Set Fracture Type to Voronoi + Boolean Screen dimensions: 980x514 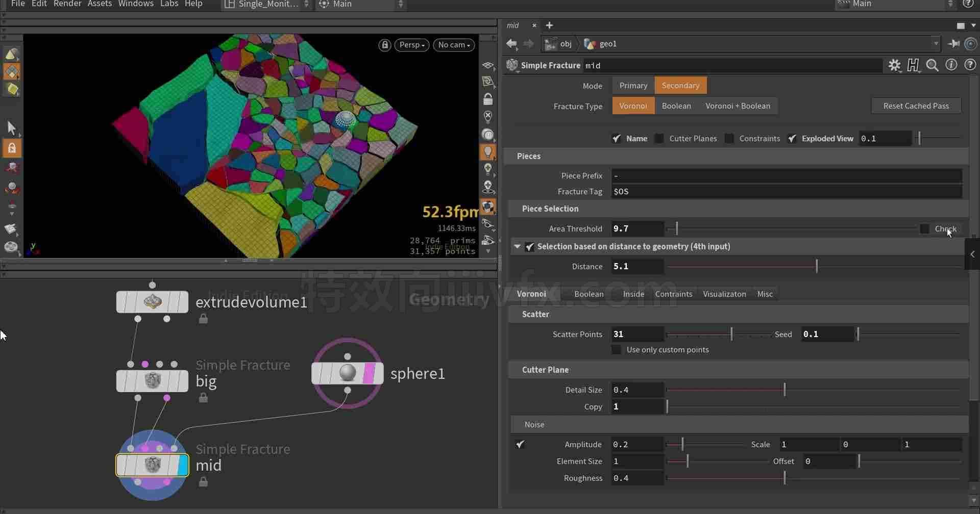pyautogui.click(x=738, y=106)
